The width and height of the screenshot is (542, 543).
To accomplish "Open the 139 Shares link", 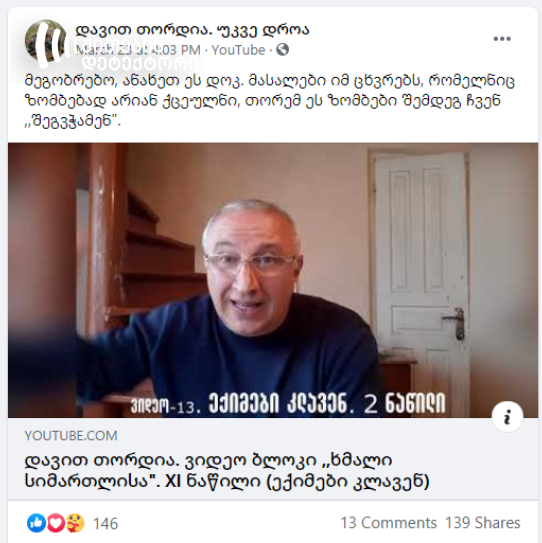I will pyautogui.click(x=482, y=523).
